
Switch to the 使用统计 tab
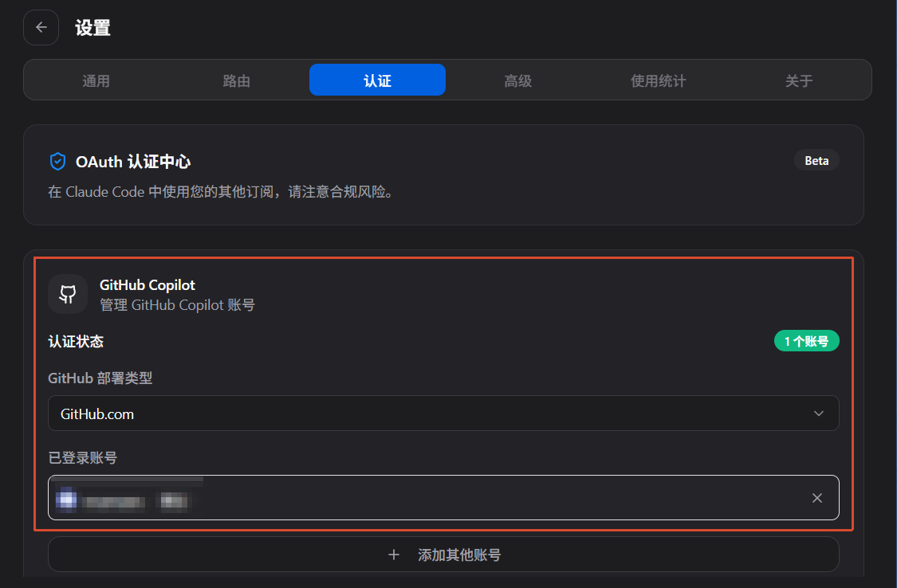pyautogui.click(x=659, y=80)
